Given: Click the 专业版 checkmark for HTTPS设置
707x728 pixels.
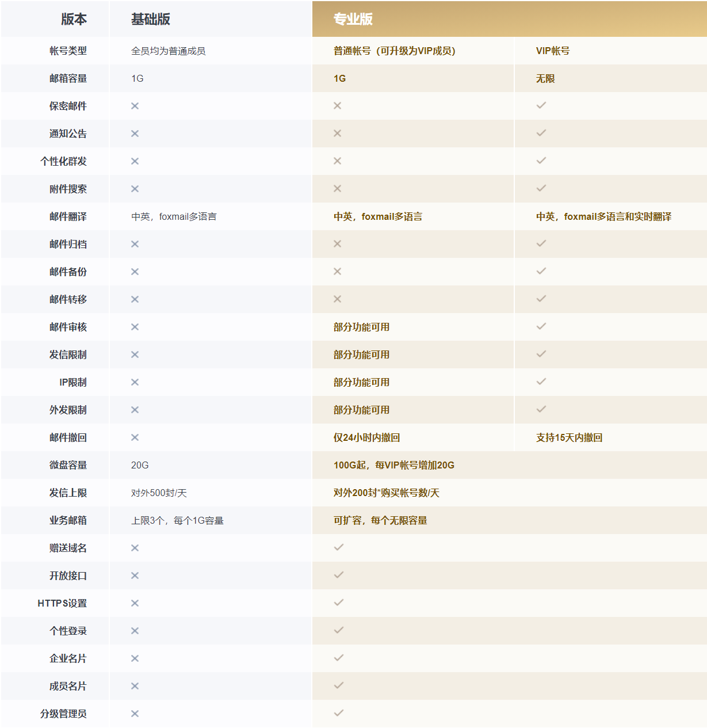Looking at the screenshot, I should (x=338, y=603).
